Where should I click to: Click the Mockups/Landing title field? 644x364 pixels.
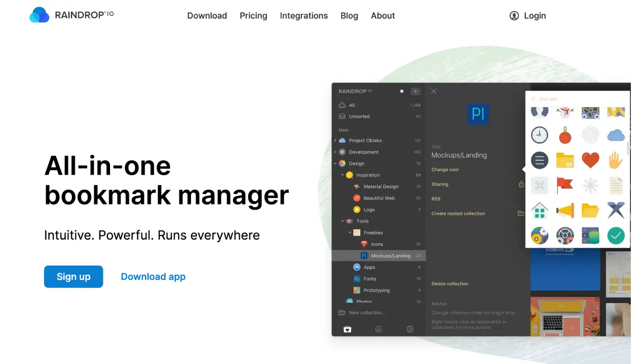coord(459,155)
